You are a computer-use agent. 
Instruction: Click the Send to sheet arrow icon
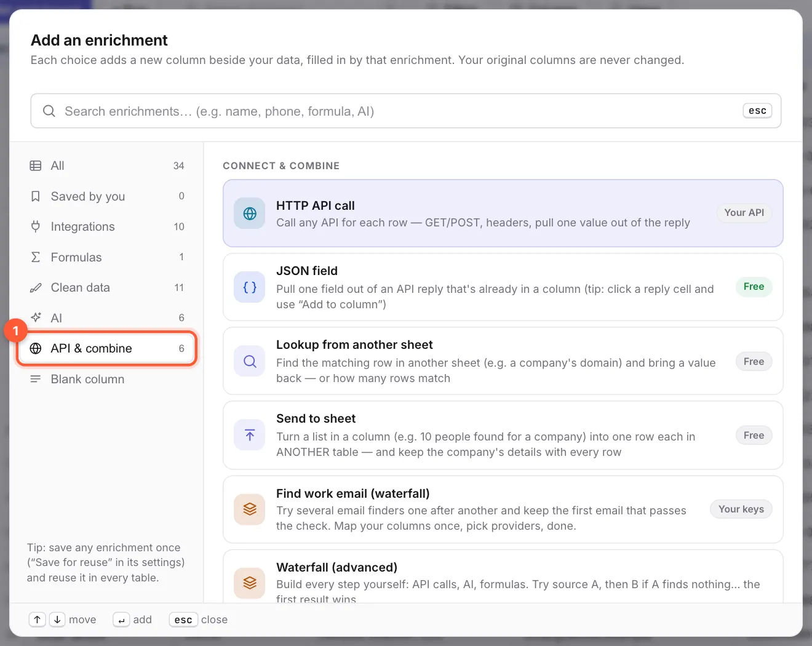point(250,435)
